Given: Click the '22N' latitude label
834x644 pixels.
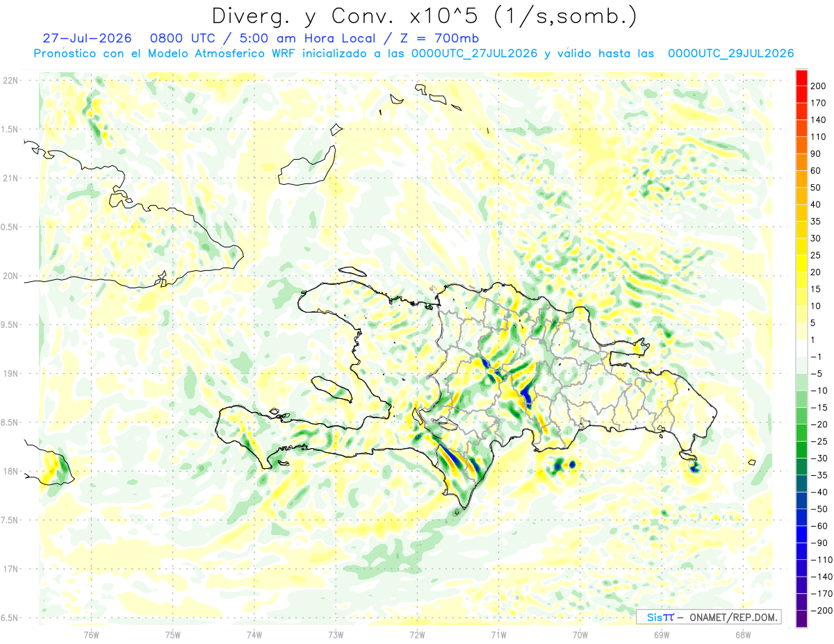Looking at the screenshot, I should click(x=11, y=81).
